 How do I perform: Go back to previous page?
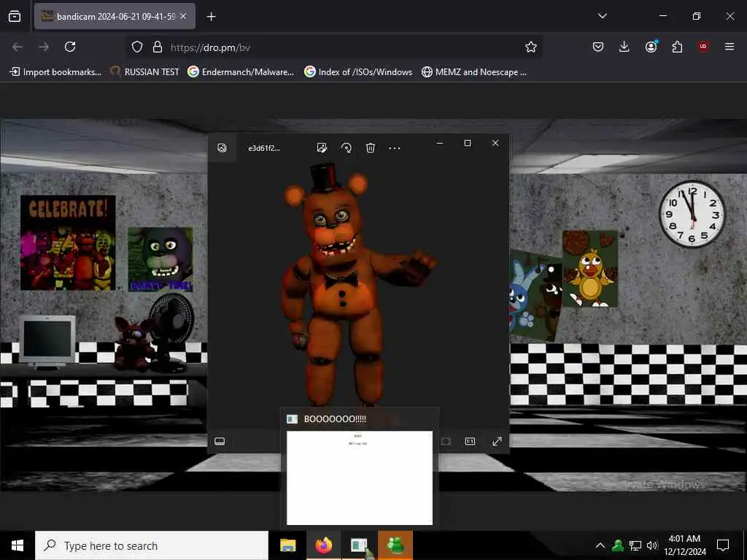pos(18,47)
